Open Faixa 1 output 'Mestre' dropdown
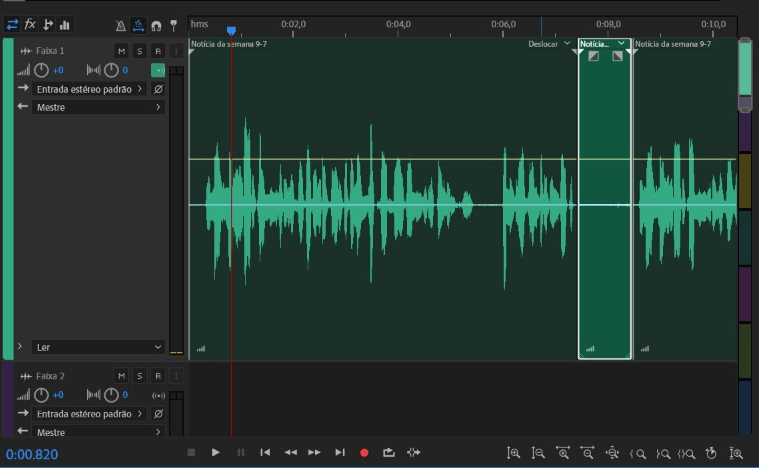The height and width of the screenshot is (469, 759). [98, 107]
